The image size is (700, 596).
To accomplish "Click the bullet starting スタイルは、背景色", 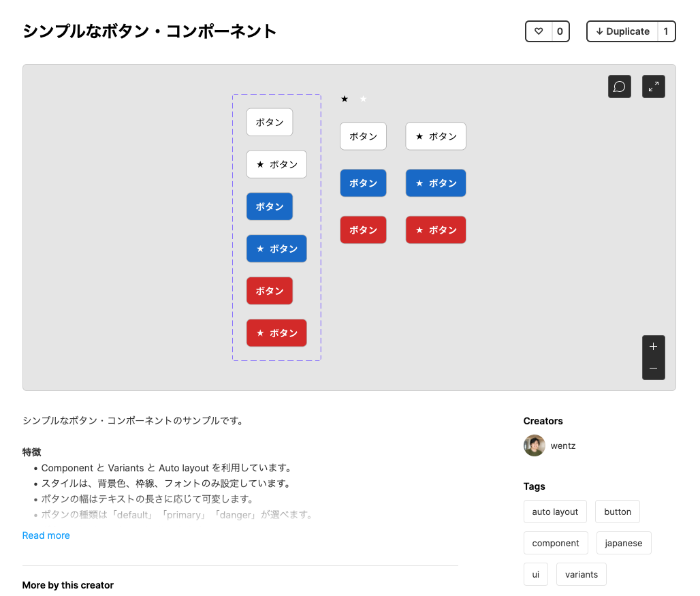I will pyautogui.click(x=167, y=484).
